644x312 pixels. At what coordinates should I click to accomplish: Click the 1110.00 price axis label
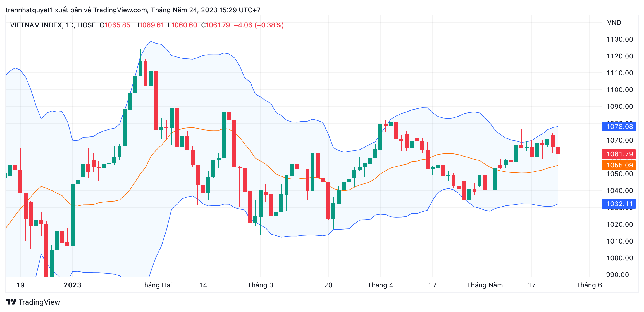(x=620, y=73)
